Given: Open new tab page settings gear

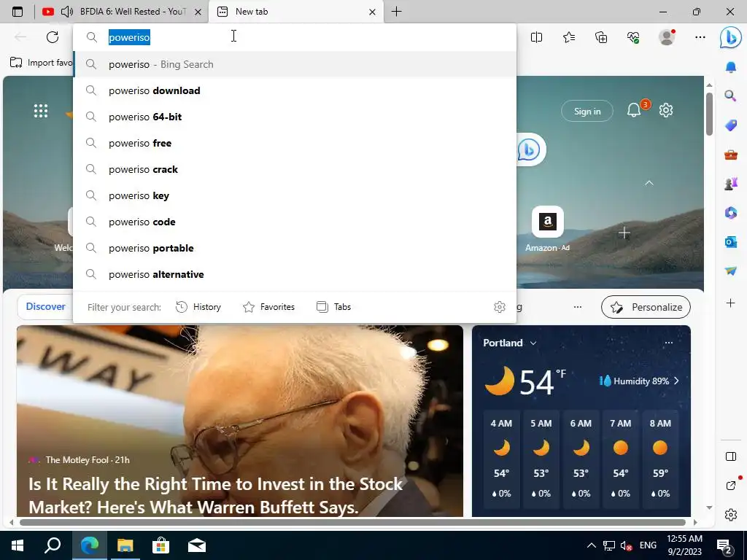Looking at the screenshot, I should pyautogui.click(x=666, y=111).
